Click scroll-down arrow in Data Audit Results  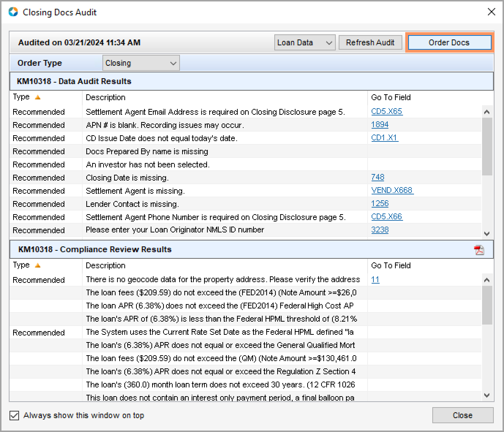pos(487,234)
